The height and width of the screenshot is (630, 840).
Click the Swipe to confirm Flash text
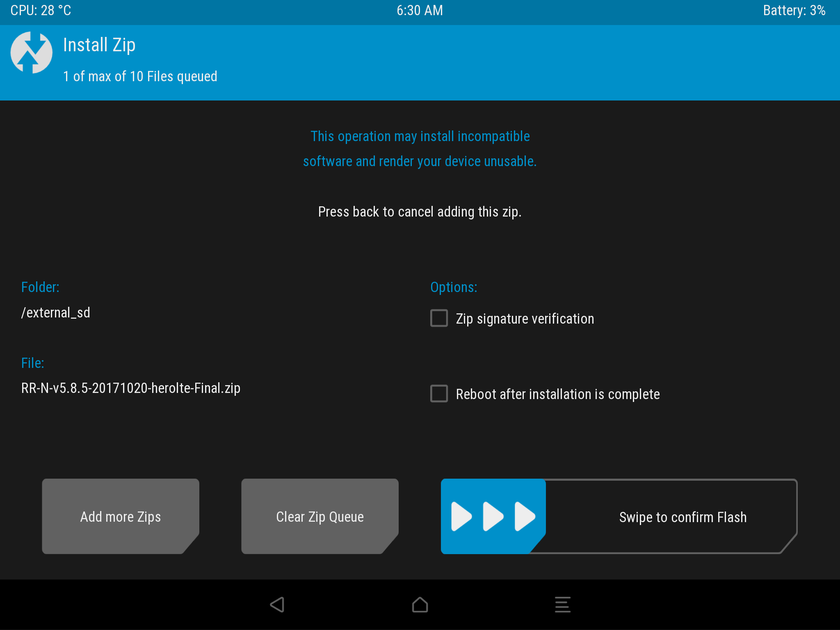pos(682,517)
